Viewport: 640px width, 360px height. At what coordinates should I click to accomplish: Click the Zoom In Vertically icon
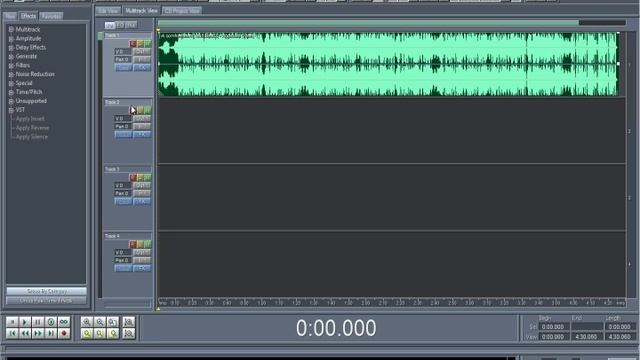click(129, 322)
